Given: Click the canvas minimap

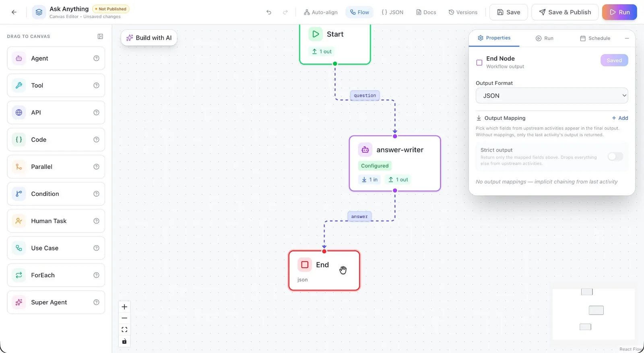Looking at the screenshot, I should point(594,314).
